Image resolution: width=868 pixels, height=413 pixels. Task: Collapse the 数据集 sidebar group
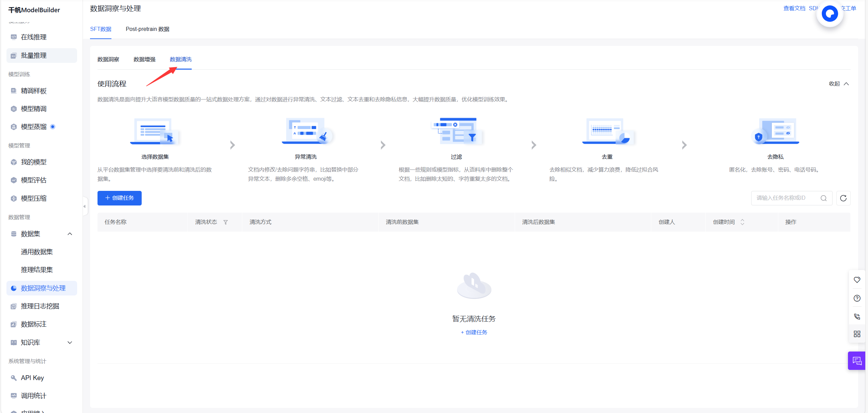(70, 234)
